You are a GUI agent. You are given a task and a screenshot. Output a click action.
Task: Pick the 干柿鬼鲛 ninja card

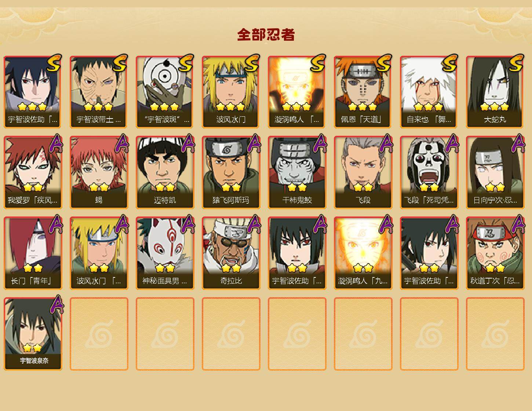pyautogui.click(x=297, y=172)
